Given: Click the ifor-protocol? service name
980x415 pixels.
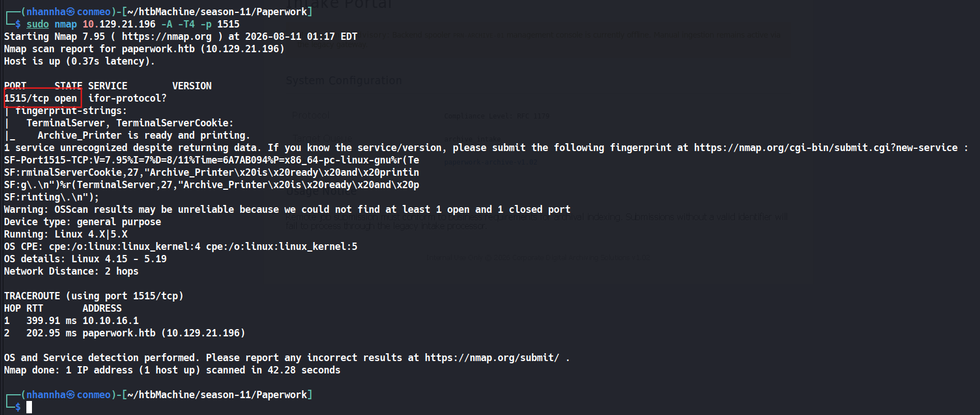Looking at the screenshot, I should 127,98.
